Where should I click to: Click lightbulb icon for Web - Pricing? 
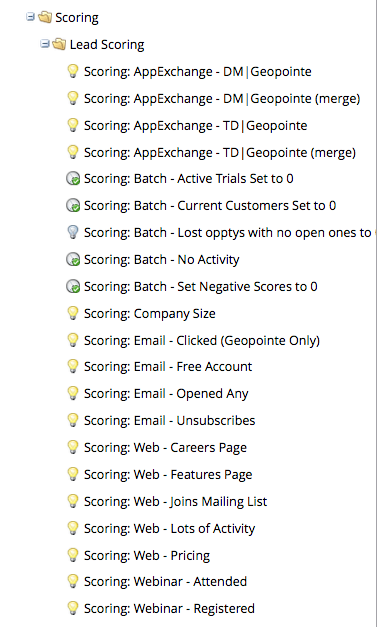click(x=73, y=555)
